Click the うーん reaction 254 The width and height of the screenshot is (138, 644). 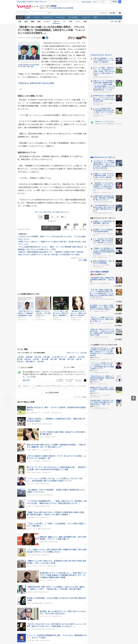click(x=79, y=380)
